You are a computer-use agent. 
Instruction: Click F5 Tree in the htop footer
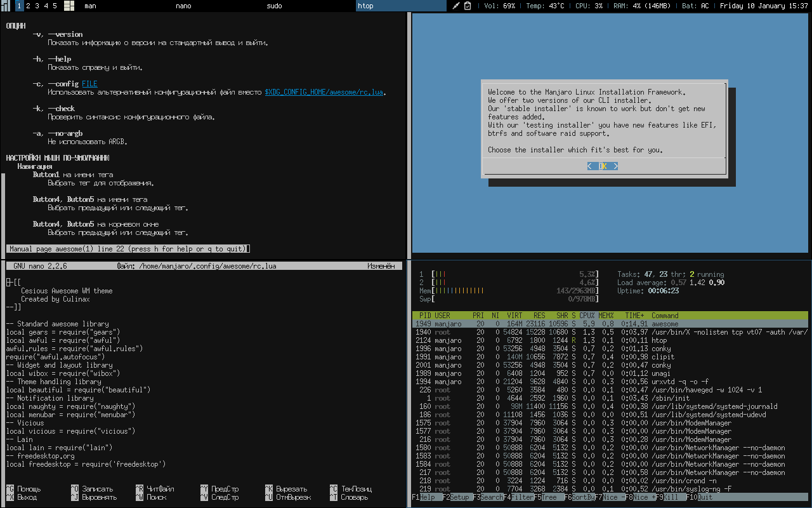point(549,497)
